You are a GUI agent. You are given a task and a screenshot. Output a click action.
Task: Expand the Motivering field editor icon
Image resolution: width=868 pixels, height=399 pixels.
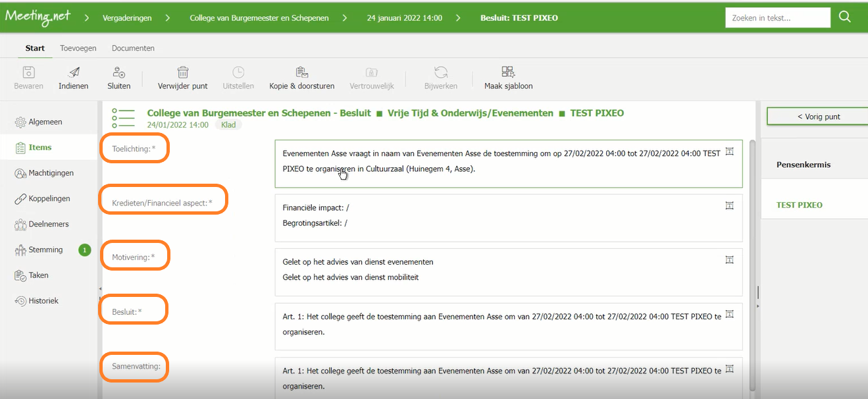(x=729, y=260)
